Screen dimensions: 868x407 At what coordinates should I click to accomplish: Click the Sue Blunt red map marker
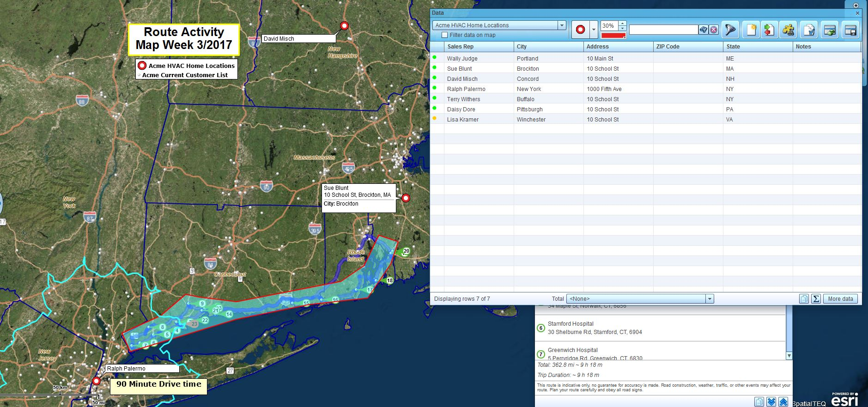(x=406, y=198)
